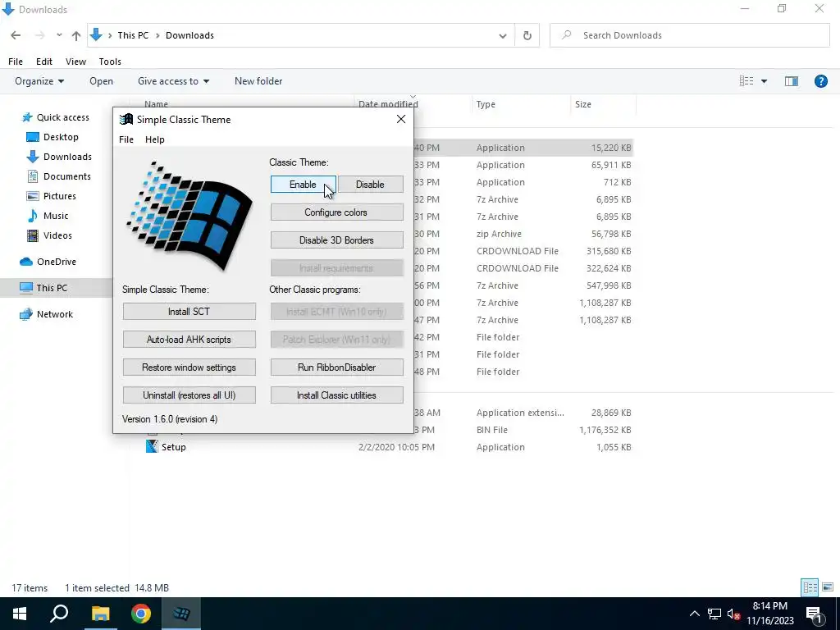Open Help menu in Simple Classic Theme
Image resolution: width=840 pixels, height=630 pixels.
pyautogui.click(x=155, y=139)
